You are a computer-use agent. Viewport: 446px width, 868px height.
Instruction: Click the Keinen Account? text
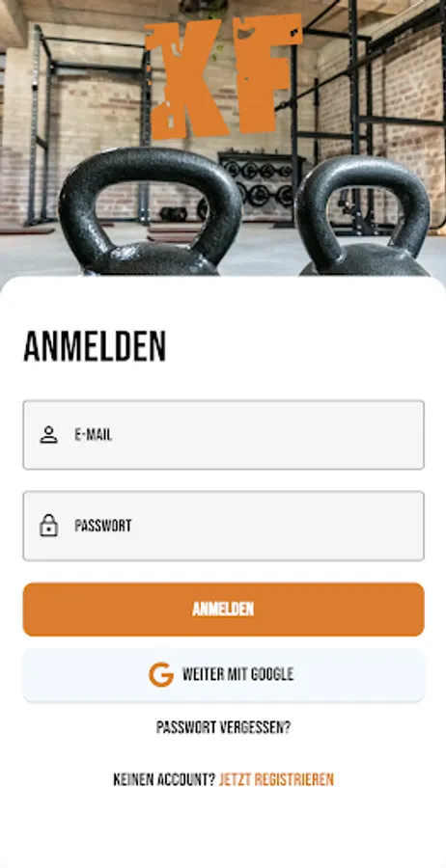[x=164, y=780]
